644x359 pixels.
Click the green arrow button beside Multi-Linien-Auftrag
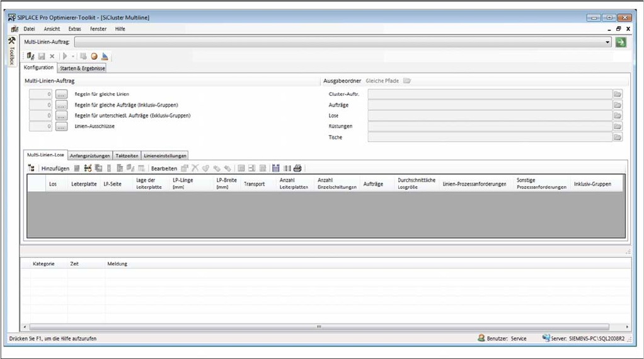(621, 42)
